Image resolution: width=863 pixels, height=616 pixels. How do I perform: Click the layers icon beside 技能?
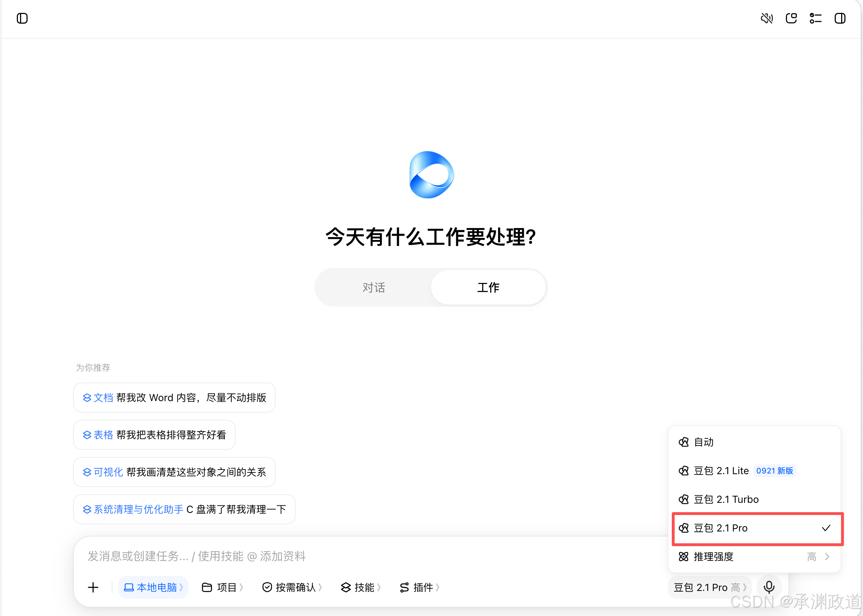(346, 587)
